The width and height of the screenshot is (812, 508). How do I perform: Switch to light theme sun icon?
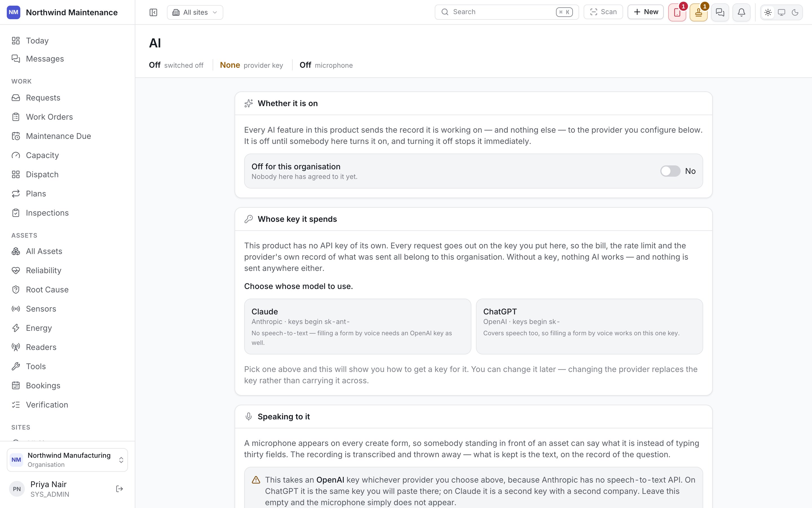[768, 13]
